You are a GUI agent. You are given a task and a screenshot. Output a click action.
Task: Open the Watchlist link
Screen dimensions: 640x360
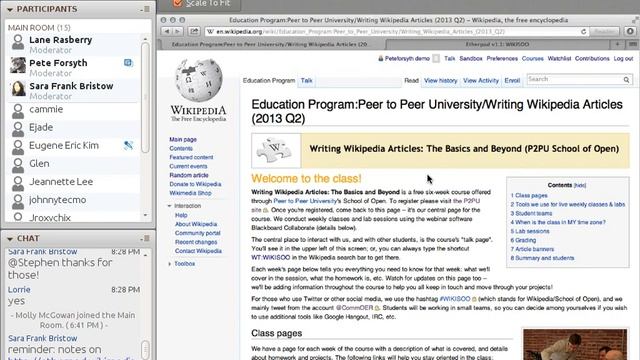[559, 59]
